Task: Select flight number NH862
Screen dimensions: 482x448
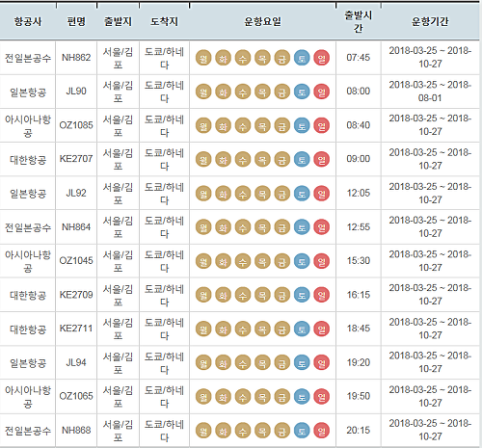Action: [76, 58]
